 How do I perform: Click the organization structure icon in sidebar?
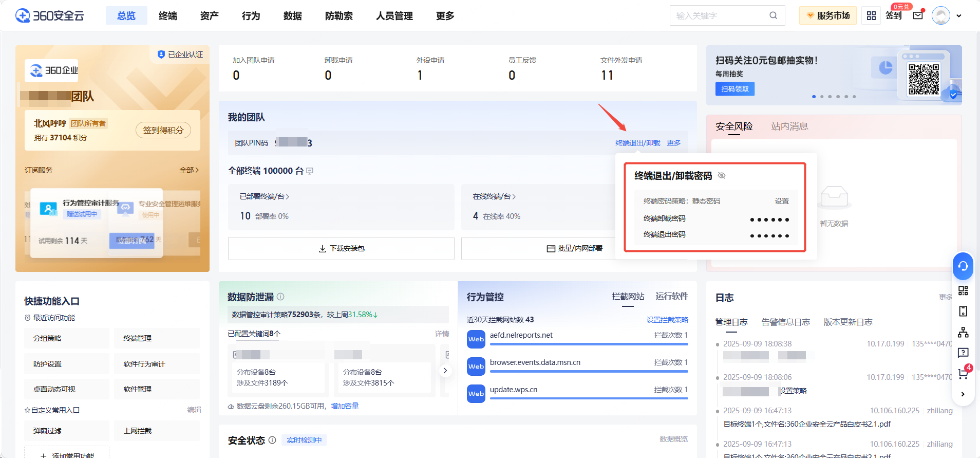[x=963, y=332]
